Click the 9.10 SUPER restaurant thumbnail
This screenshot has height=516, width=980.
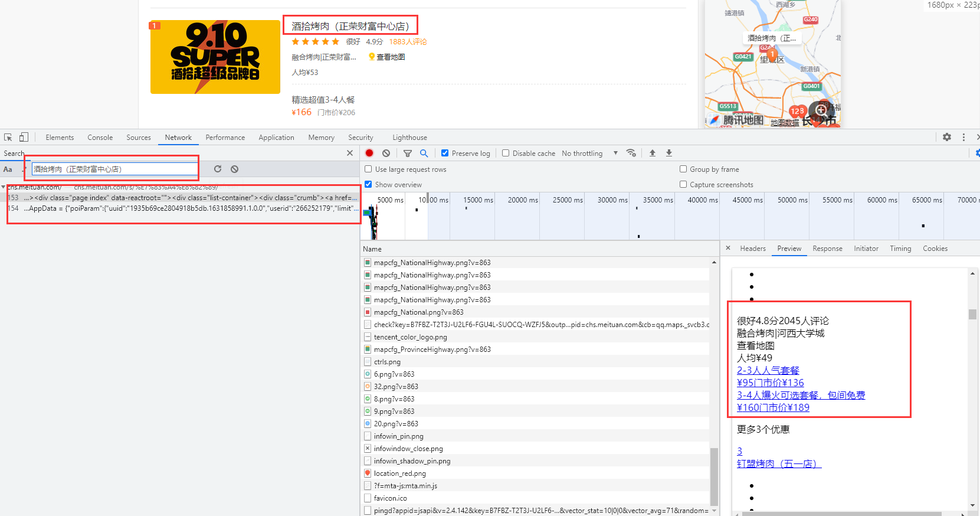(215, 57)
